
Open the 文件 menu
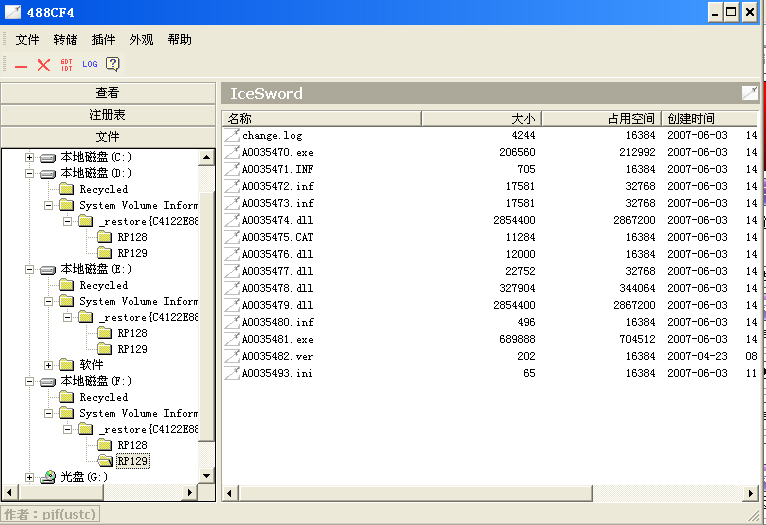click(x=27, y=40)
